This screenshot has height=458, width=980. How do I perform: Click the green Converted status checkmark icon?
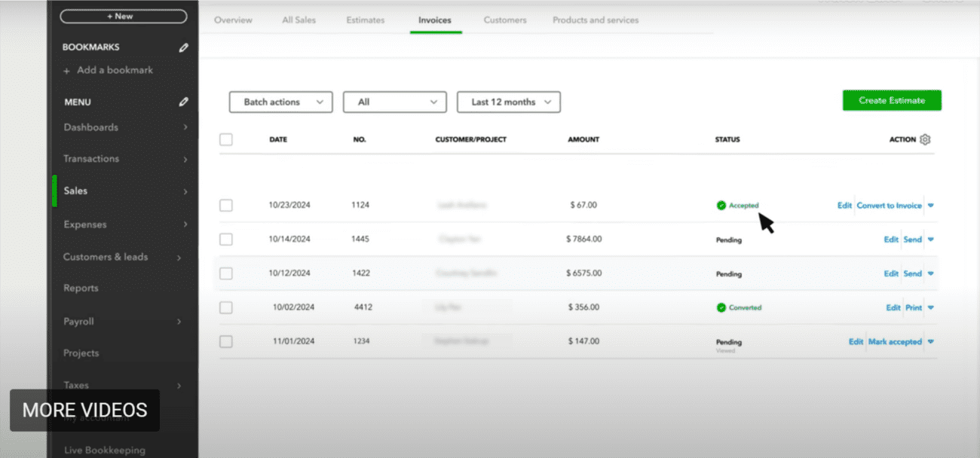(x=721, y=308)
